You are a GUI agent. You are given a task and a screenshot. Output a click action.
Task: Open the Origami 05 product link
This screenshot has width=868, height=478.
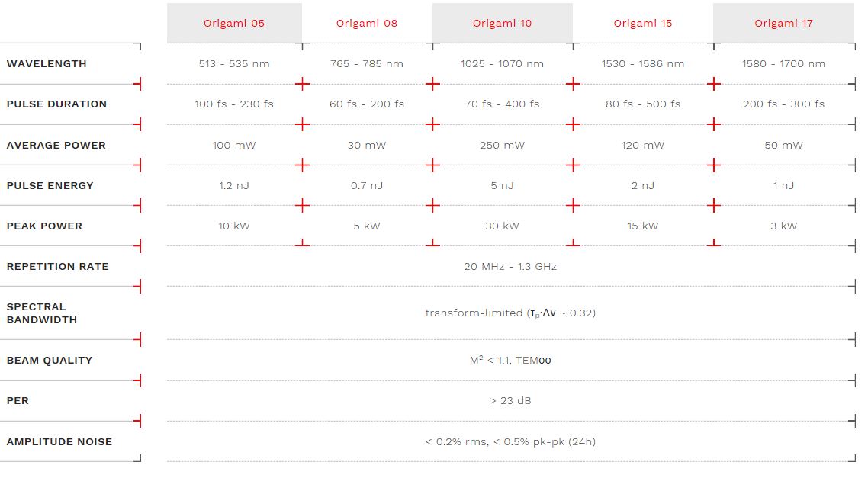tap(234, 23)
